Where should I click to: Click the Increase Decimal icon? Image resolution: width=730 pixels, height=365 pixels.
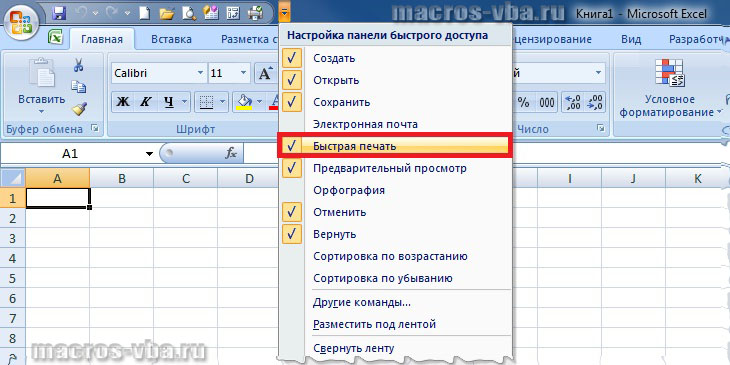[x=573, y=102]
